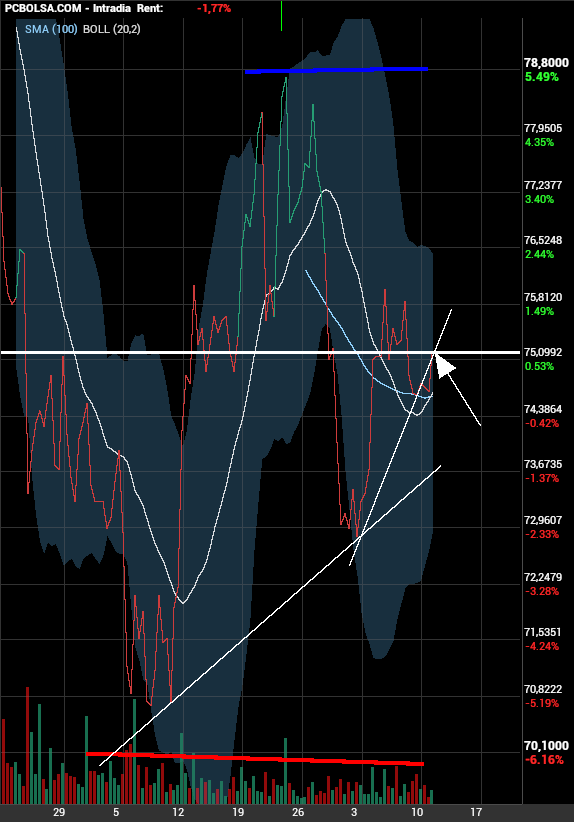Click the 5.49% percentage label
This screenshot has height=822, width=574.
(542, 77)
